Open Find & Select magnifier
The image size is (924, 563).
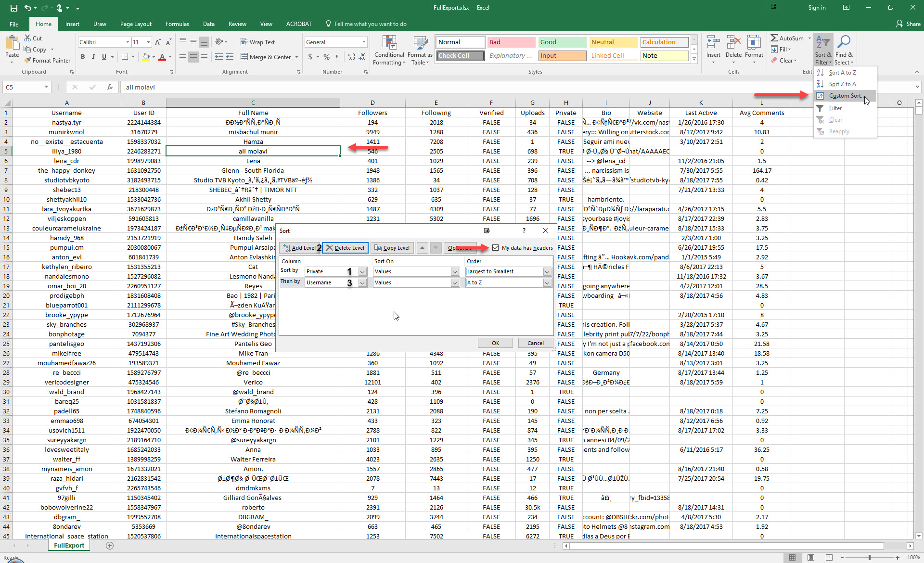(844, 50)
